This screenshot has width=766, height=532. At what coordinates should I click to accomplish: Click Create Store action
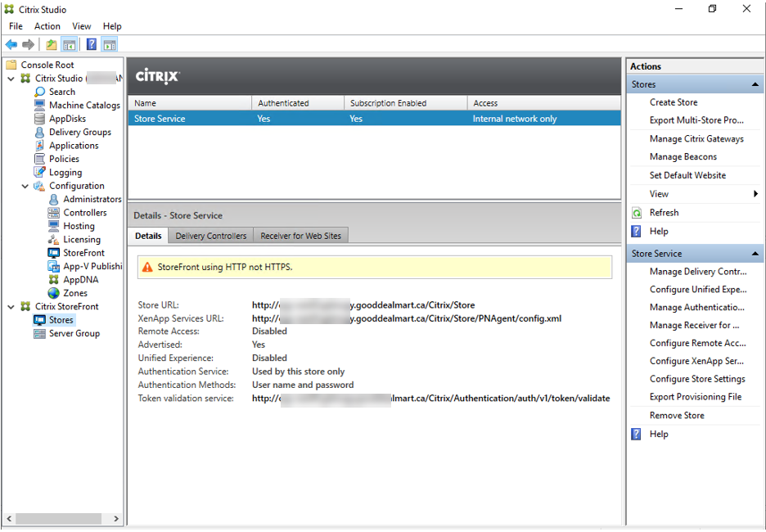click(x=674, y=102)
